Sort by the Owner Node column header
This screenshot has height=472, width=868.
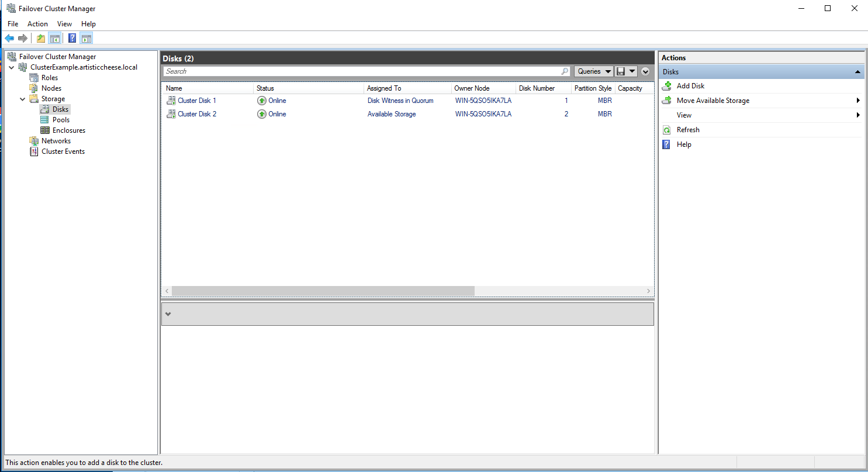click(484, 88)
